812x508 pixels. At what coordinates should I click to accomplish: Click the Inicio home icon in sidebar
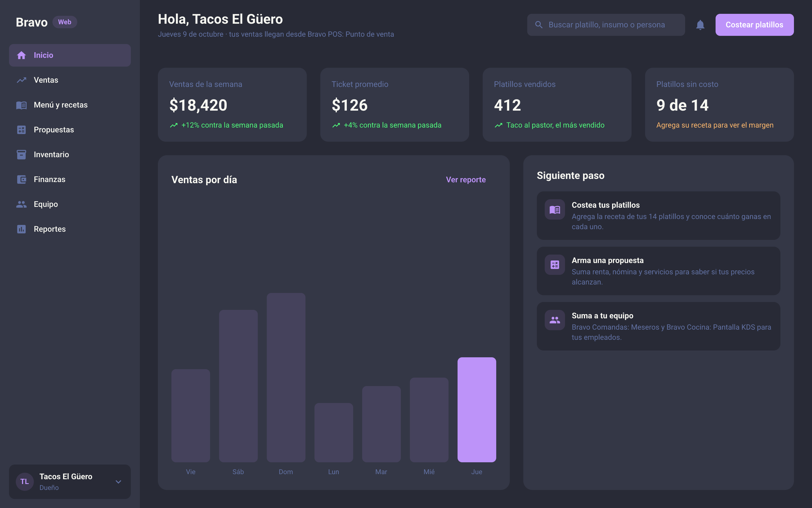tap(21, 55)
